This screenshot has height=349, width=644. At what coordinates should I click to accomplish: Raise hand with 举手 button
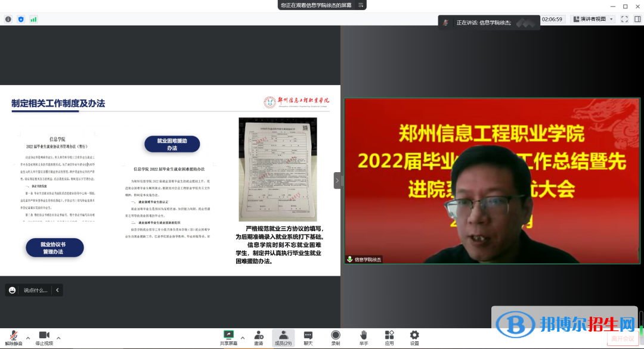point(364,338)
